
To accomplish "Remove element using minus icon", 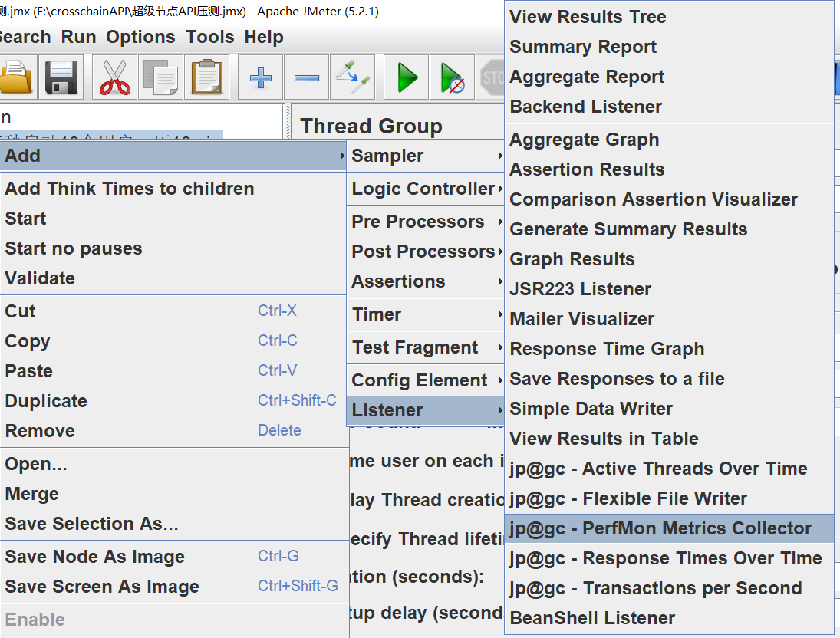I will (x=306, y=77).
